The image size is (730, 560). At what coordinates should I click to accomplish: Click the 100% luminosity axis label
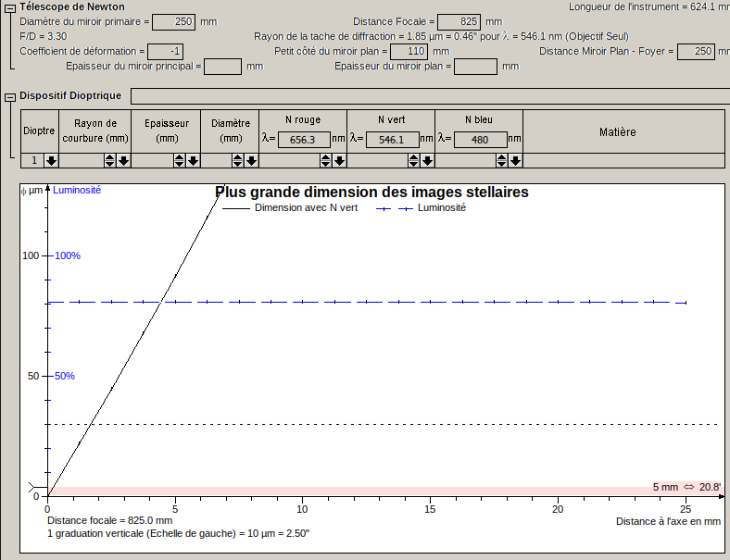tap(68, 255)
